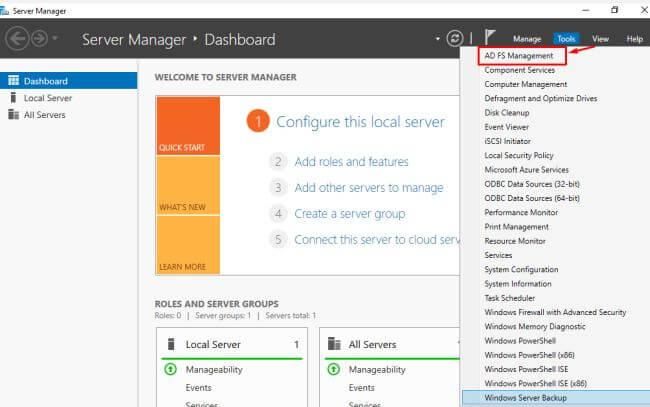Click the Configure this local server link
The height and width of the screenshot is (407, 650).
click(x=360, y=122)
